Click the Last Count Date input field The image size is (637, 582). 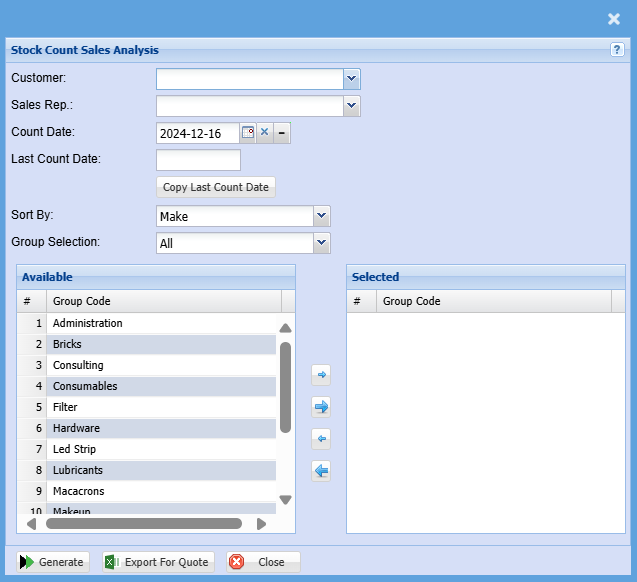point(198,160)
